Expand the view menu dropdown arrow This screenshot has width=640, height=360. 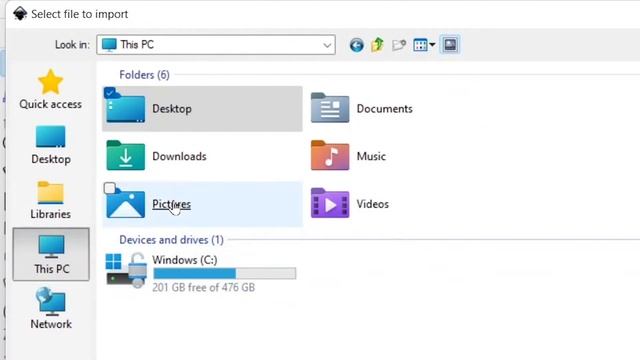pos(432,44)
